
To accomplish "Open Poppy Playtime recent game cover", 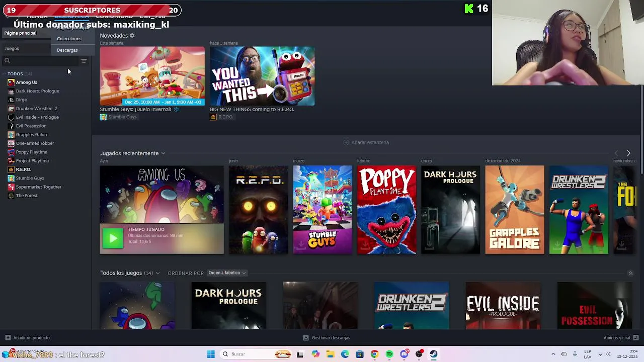I will click(x=386, y=210).
